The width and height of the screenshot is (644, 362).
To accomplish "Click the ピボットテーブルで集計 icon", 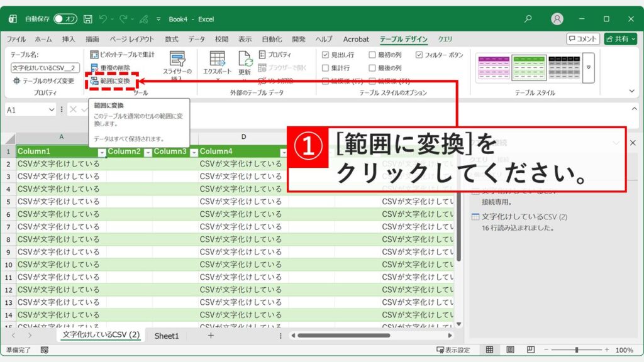I will [96, 55].
